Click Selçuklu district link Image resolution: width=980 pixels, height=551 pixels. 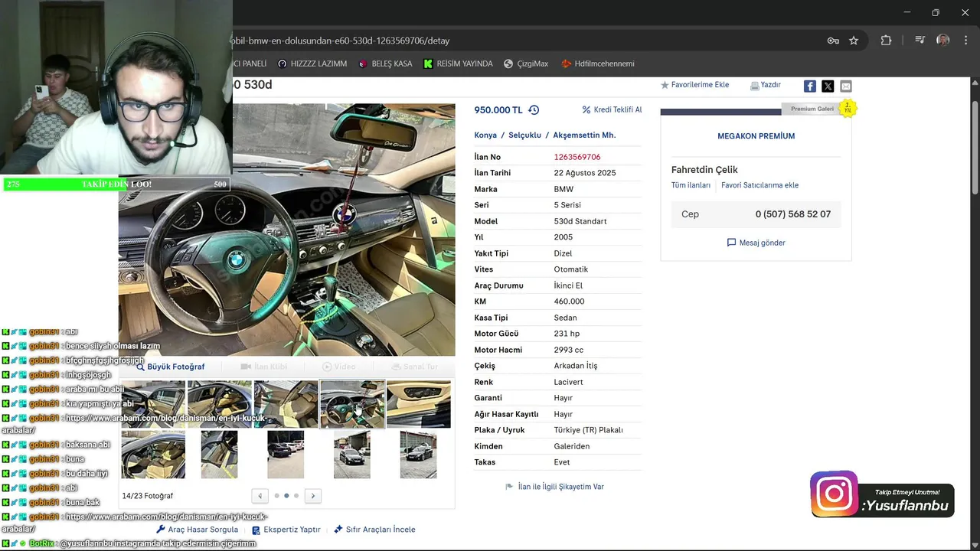525,135
